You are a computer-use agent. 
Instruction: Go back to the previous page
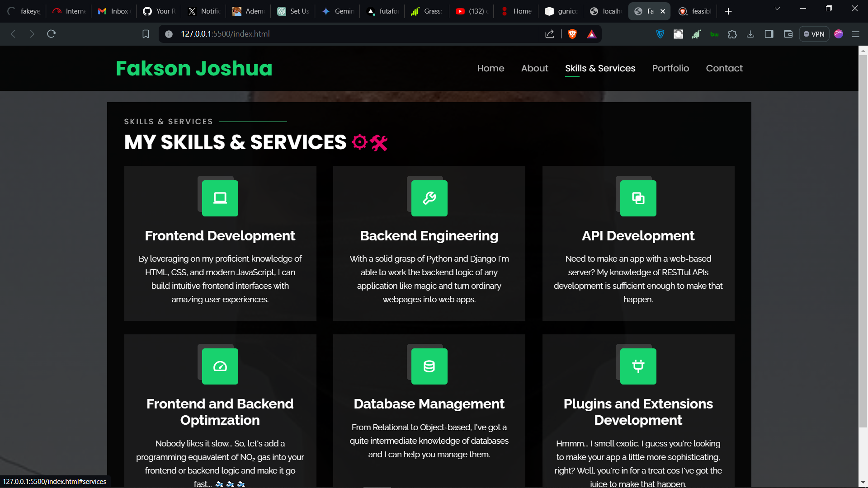13,34
